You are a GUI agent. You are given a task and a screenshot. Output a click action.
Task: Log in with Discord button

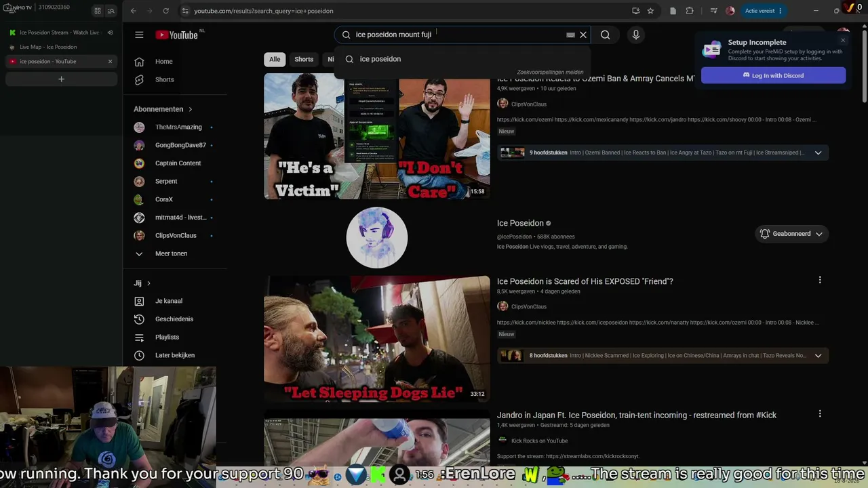(x=773, y=75)
